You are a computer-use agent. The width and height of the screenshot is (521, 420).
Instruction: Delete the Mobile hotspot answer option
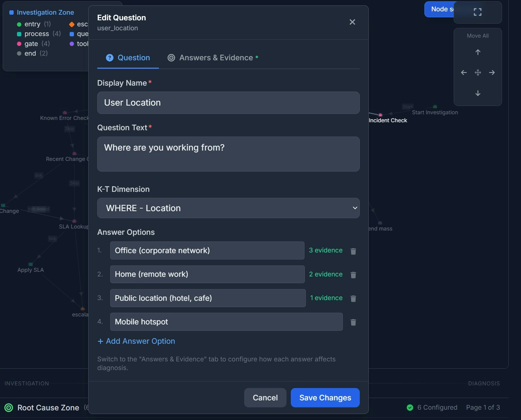pos(353,322)
